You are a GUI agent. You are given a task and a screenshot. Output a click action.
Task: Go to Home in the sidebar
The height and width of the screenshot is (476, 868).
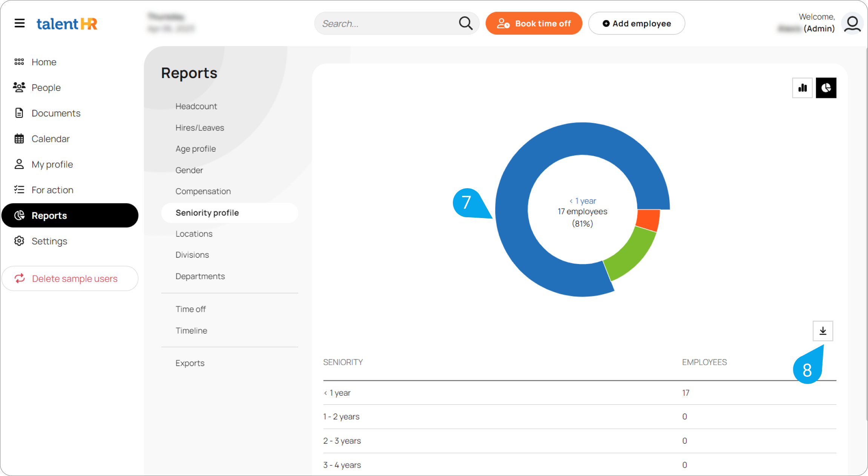pyautogui.click(x=44, y=62)
